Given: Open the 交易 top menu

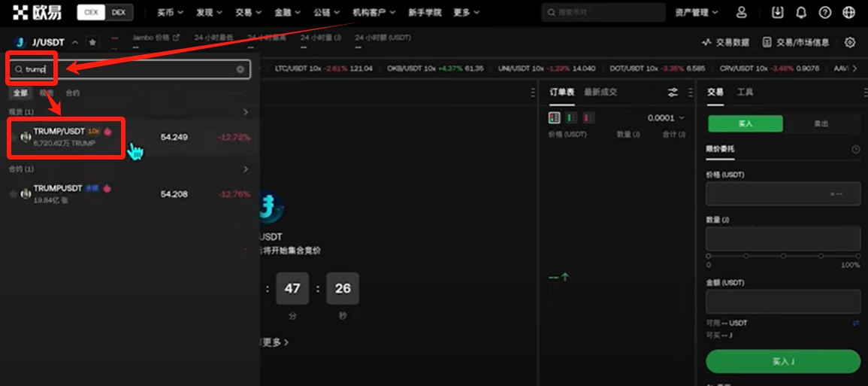Looking at the screenshot, I should click(248, 12).
